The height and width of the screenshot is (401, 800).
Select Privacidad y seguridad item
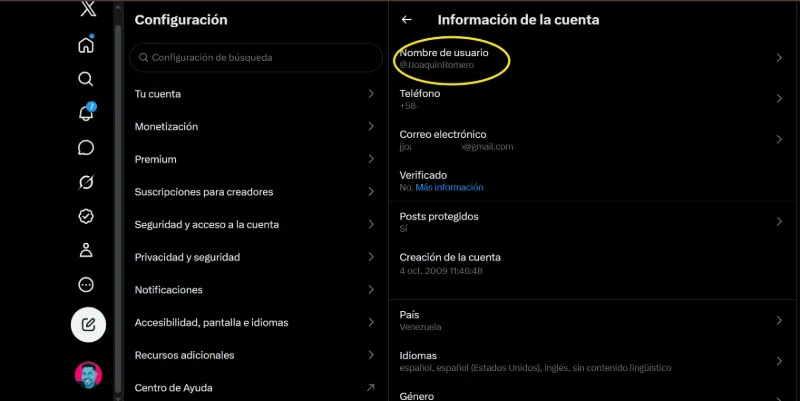255,257
